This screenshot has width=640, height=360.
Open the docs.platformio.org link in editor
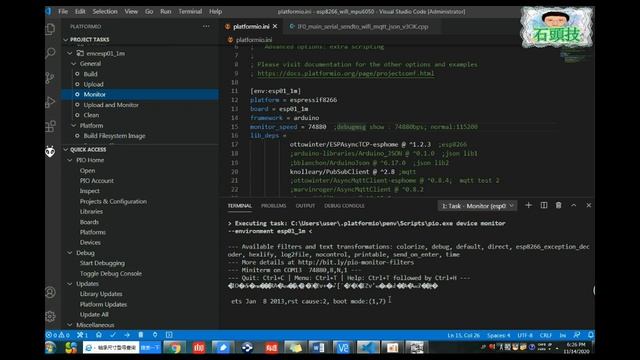(x=346, y=73)
